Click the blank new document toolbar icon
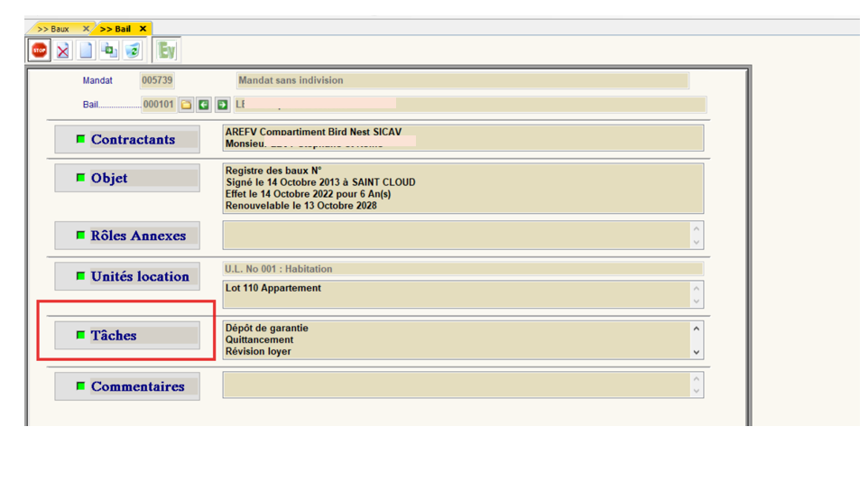The image size is (868, 501). tap(86, 51)
